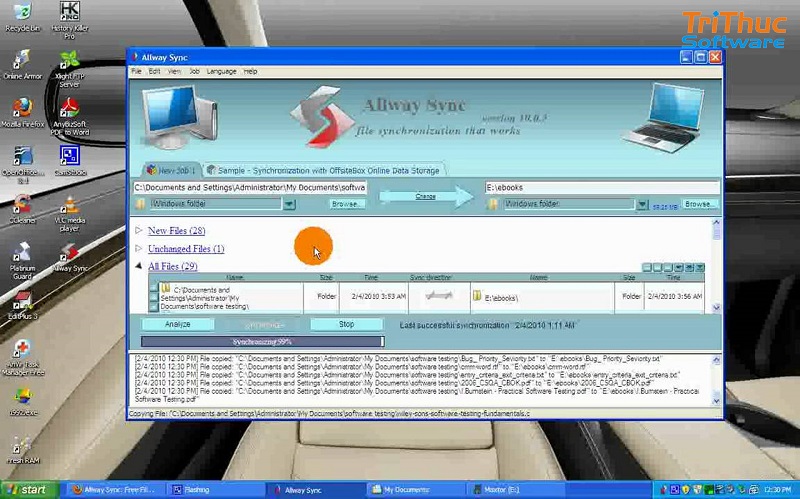
Task: Tick the checkbox beside the software testing folder row
Action: click(x=153, y=290)
